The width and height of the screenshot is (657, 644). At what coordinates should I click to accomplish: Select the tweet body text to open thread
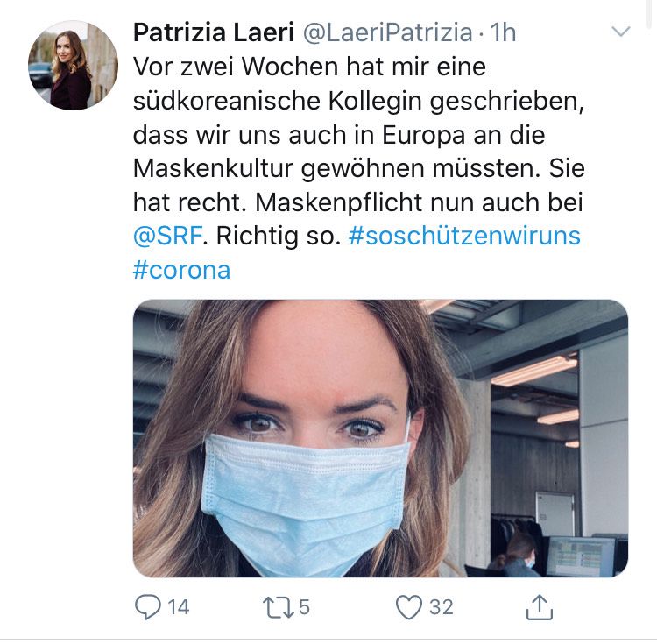pyautogui.click(x=358, y=168)
